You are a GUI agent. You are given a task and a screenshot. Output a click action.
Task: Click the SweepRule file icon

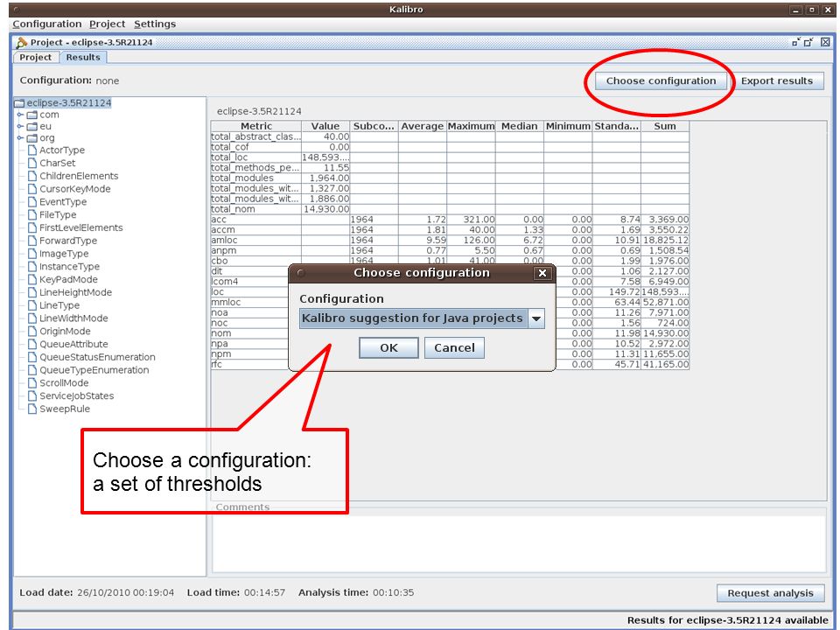(x=32, y=409)
